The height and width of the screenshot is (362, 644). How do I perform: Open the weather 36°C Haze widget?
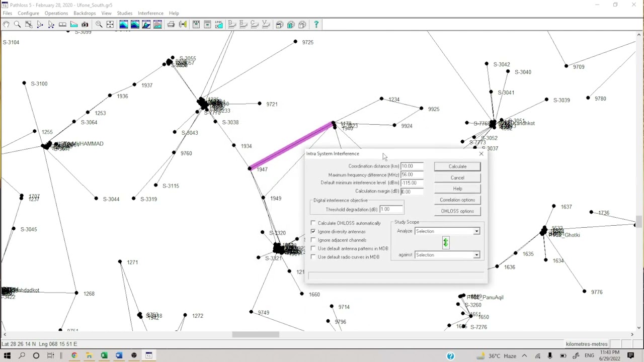496,355
